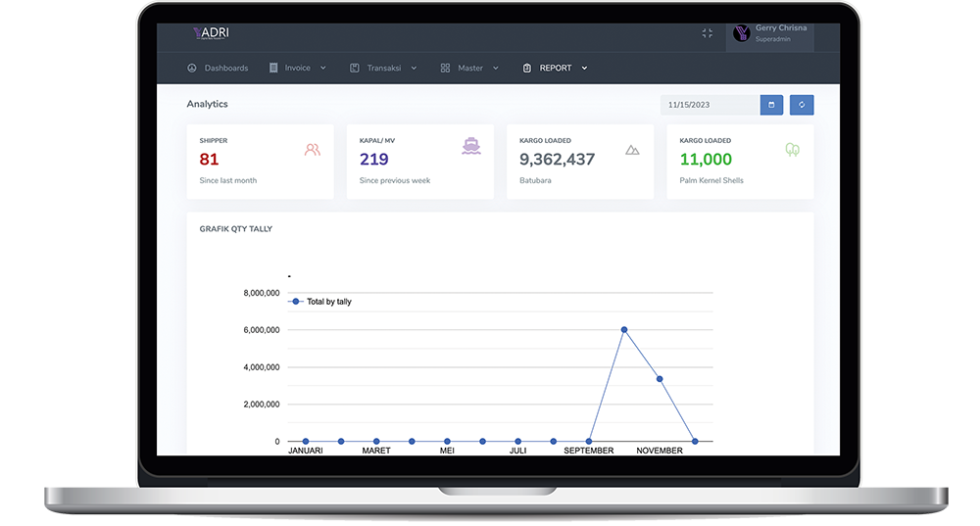Click the Shipper count 81

(x=209, y=160)
